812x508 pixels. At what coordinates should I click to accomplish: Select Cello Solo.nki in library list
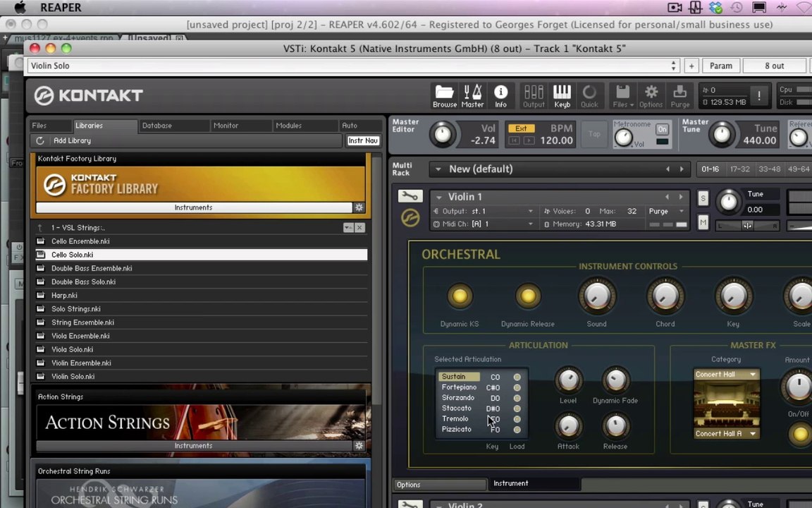tap(201, 255)
